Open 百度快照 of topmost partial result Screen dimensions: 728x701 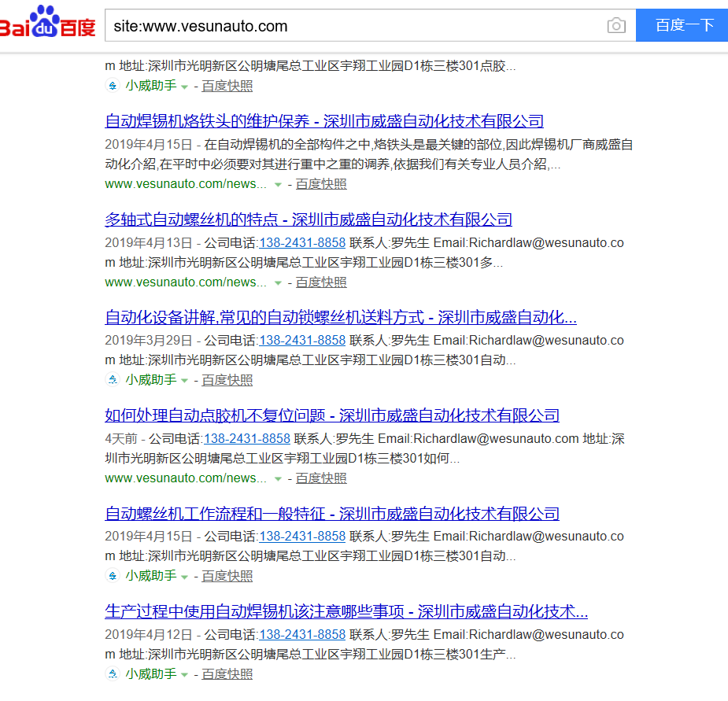(x=227, y=86)
